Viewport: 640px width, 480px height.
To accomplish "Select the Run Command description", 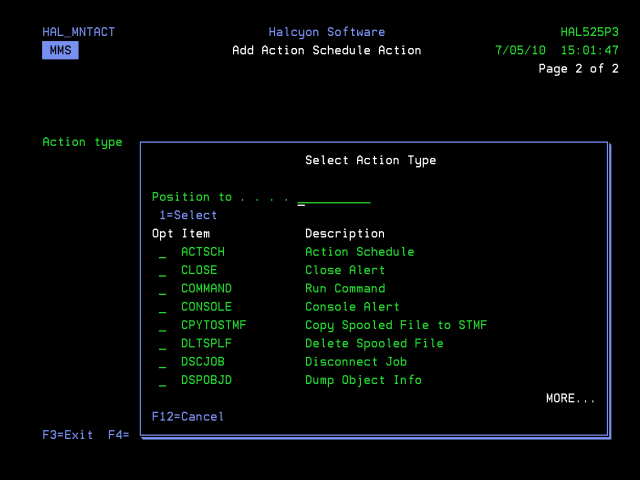I will pos(345,289).
